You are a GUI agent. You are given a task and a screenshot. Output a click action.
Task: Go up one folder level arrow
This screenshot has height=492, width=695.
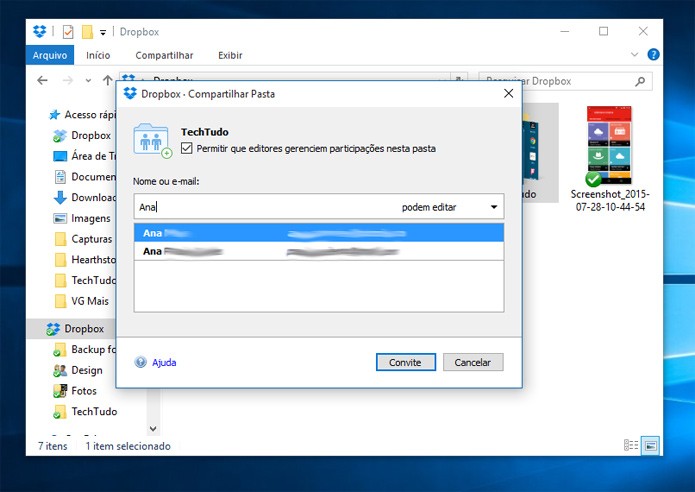(107, 80)
